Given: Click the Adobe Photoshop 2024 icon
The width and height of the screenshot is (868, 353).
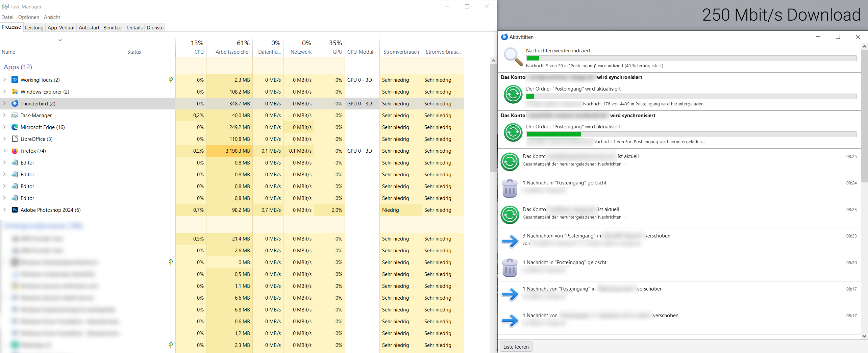Looking at the screenshot, I should point(15,210).
